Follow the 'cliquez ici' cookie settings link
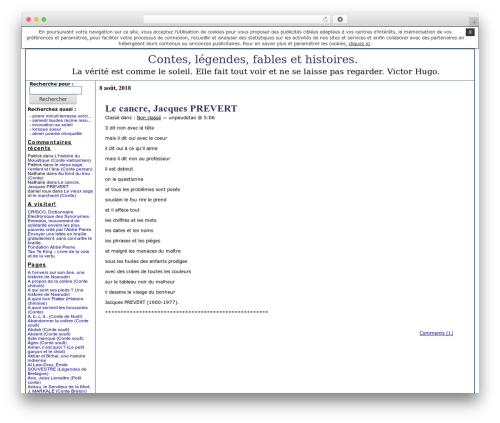The image size is (500, 423). point(359,44)
